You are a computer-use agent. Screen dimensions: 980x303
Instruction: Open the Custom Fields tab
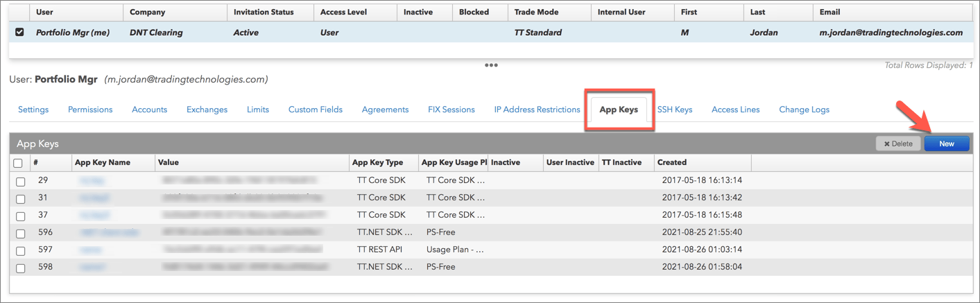[316, 110]
